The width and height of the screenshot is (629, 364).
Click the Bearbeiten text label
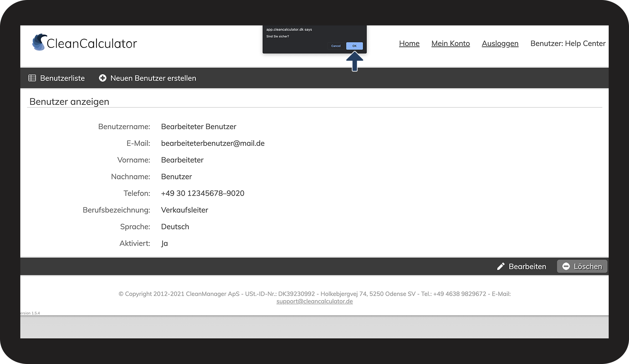tap(527, 267)
